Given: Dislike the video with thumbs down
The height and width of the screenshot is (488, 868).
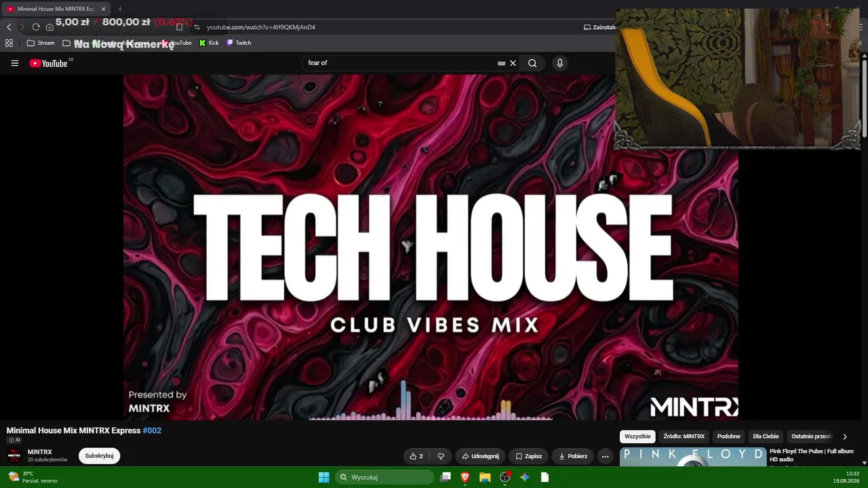Looking at the screenshot, I should (441, 456).
